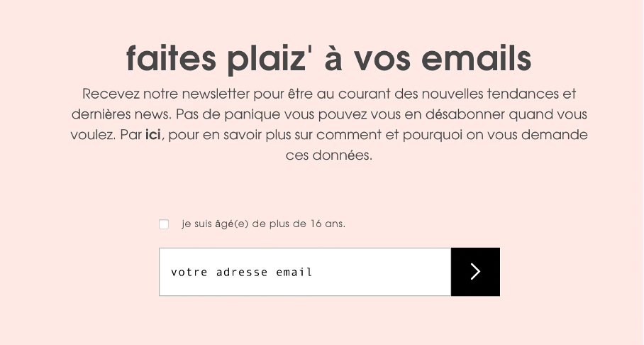Click the empty right part of email field

tap(382, 272)
